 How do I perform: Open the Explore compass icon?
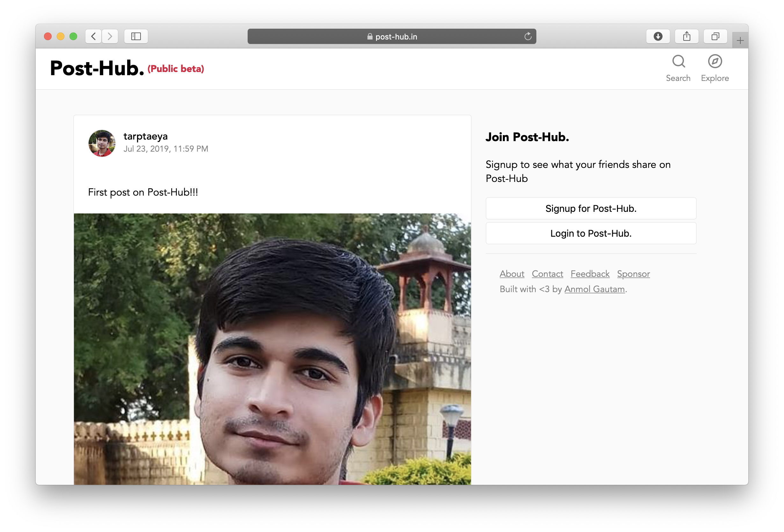(715, 62)
